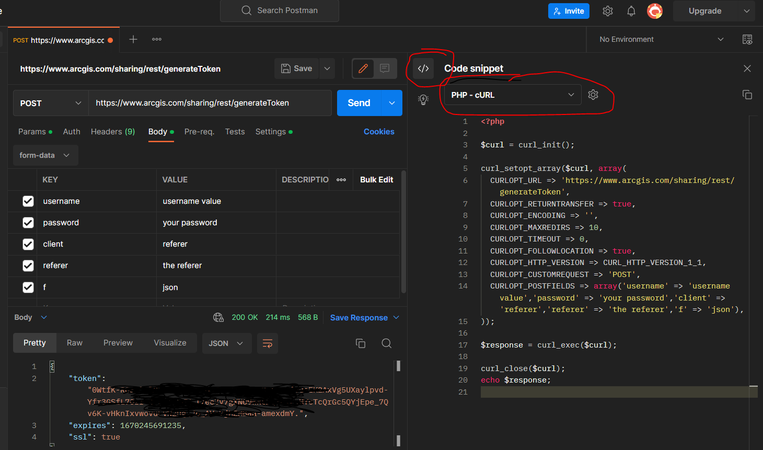The width and height of the screenshot is (763, 450).
Task: Switch to the Tests tab
Action: (x=235, y=132)
